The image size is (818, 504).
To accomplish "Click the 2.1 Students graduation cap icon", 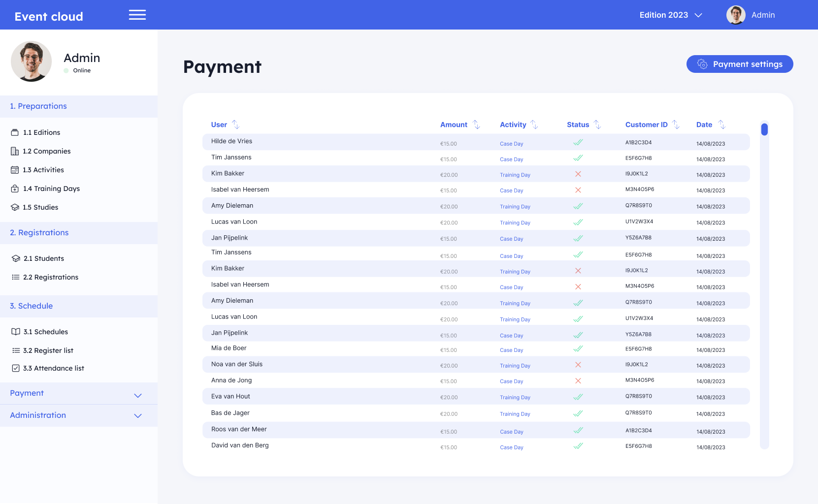I will pyautogui.click(x=16, y=258).
